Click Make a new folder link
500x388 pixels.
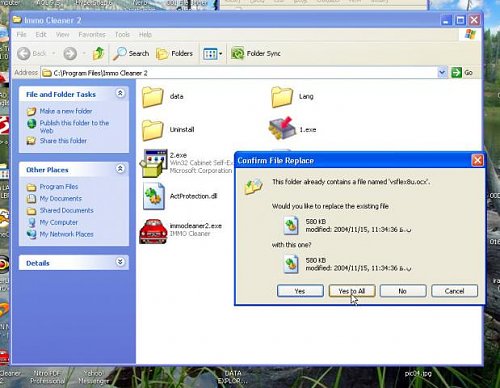coord(66,111)
